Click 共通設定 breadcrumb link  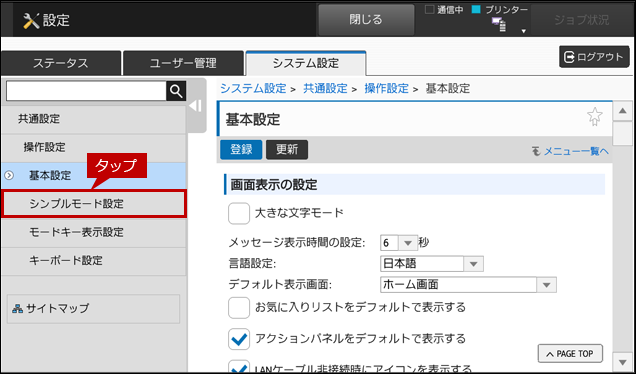click(325, 88)
